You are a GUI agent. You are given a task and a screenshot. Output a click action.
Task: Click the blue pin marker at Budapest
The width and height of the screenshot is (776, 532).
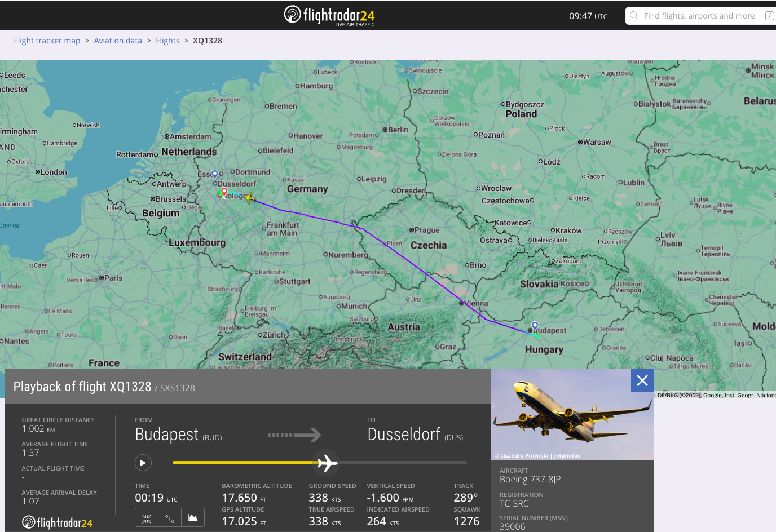click(x=535, y=326)
